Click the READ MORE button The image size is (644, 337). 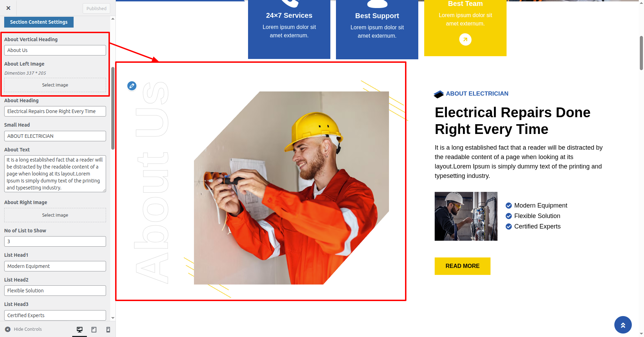(462, 266)
